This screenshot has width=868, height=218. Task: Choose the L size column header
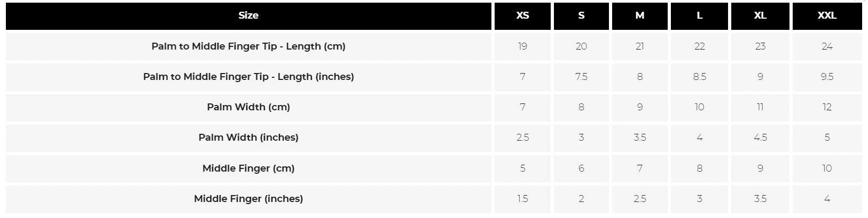coord(699,15)
